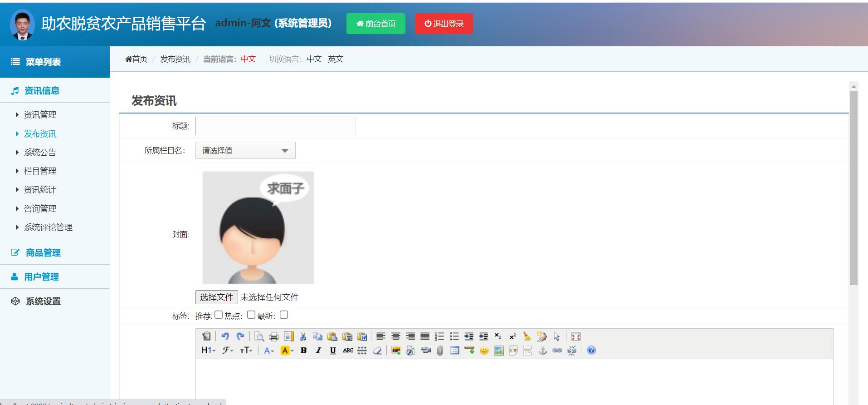
Task: Decrease indent in editor
Action: coord(484,336)
